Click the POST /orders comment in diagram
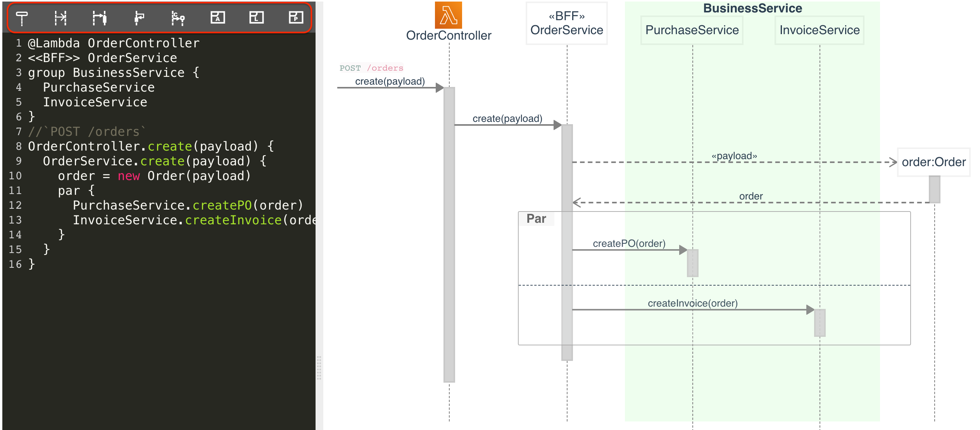Image resolution: width=980 pixels, height=430 pixels. tap(371, 68)
